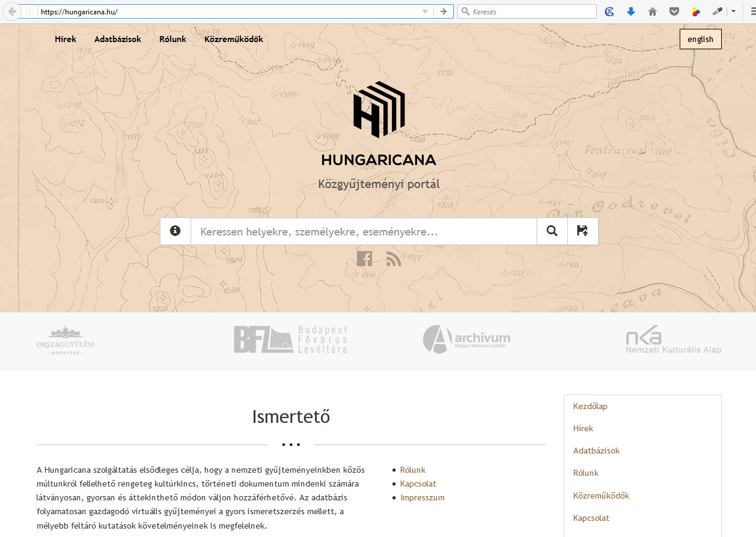Click the Go arrow in address bar
This screenshot has width=756, height=537.
(443, 11)
